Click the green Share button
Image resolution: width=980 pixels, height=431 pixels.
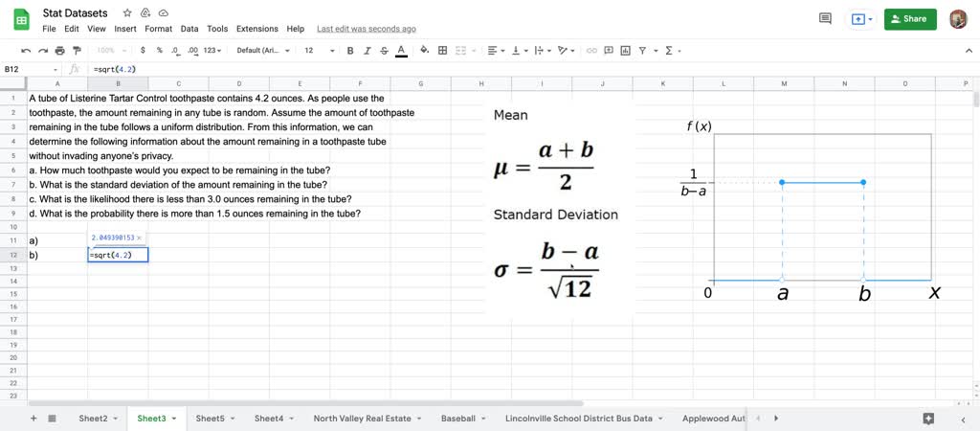click(x=910, y=19)
